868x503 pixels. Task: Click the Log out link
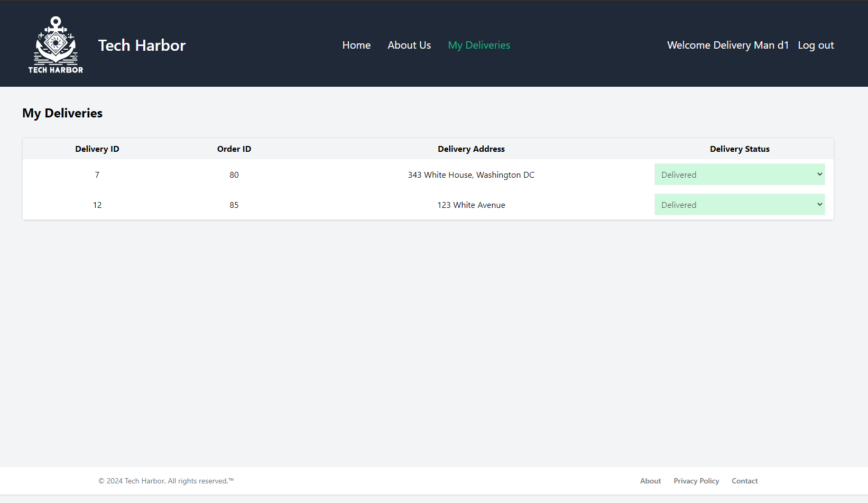[x=816, y=45]
